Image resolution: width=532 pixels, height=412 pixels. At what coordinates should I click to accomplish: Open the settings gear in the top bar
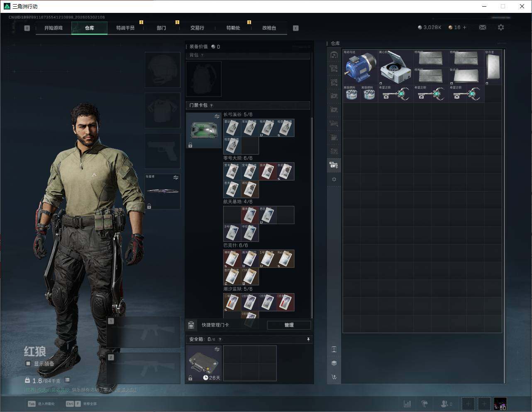point(501,27)
